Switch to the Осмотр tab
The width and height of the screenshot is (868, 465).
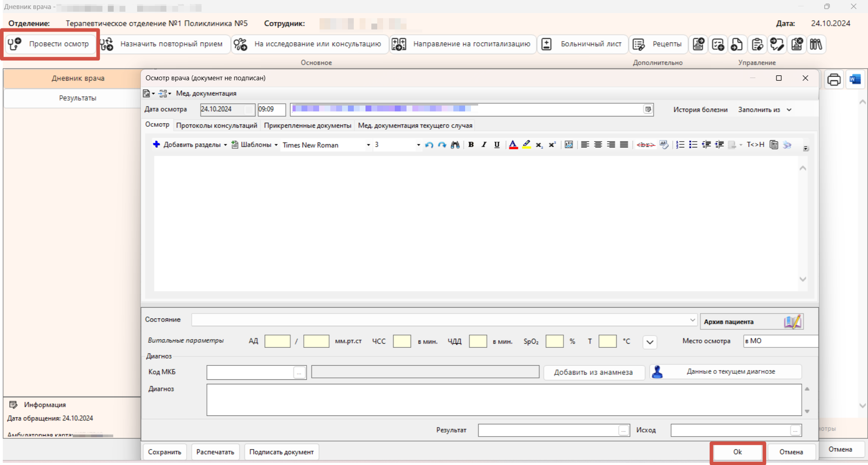click(x=157, y=124)
